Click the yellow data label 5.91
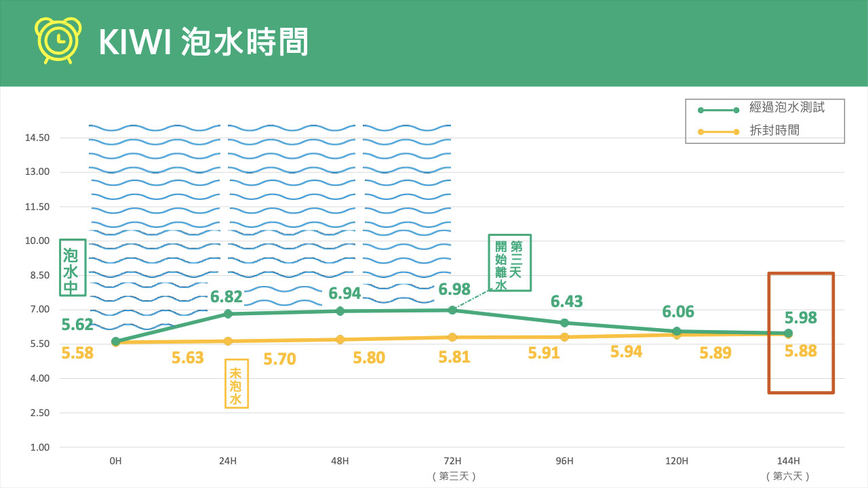 click(544, 353)
